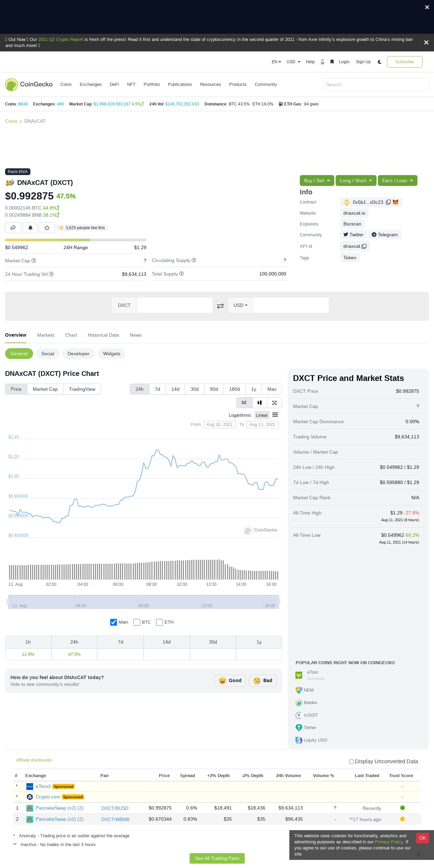Check Display Unconverted Data
434x868 pixels.
(x=351, y=762)
